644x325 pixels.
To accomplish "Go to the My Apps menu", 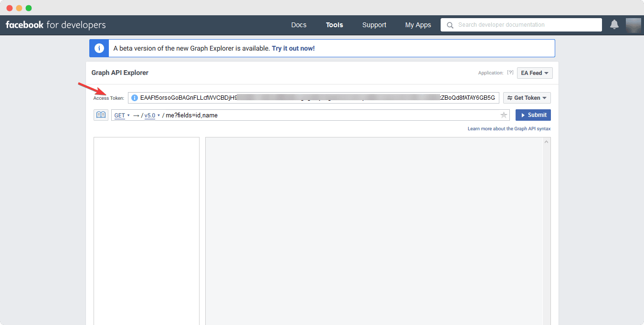I will coord(418,25).
